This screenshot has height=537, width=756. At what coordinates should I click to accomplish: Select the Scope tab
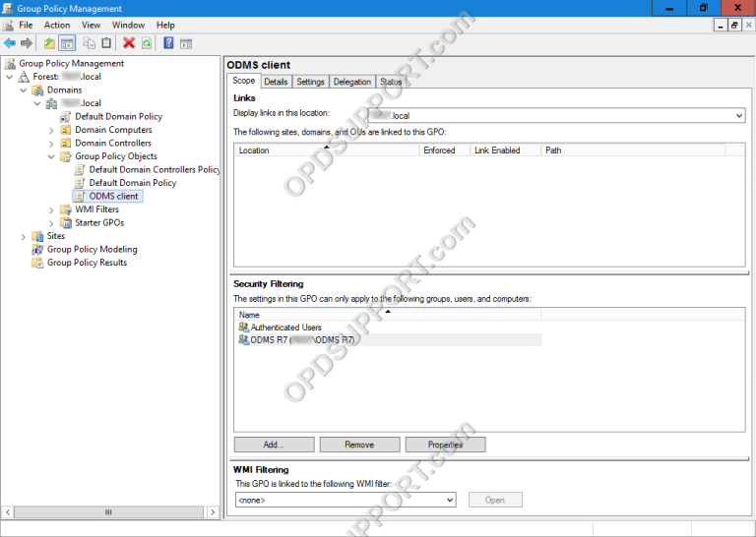243,81
